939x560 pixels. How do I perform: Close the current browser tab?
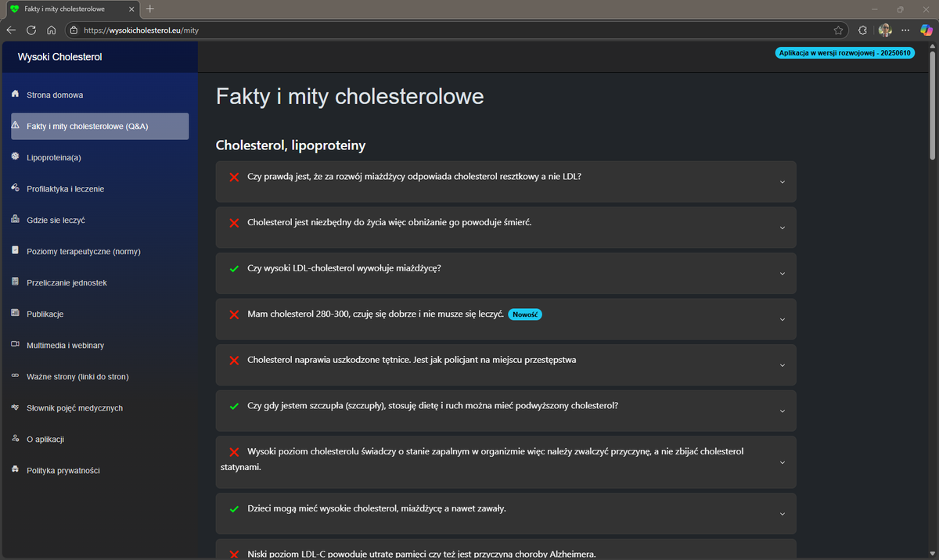[130, 9]
